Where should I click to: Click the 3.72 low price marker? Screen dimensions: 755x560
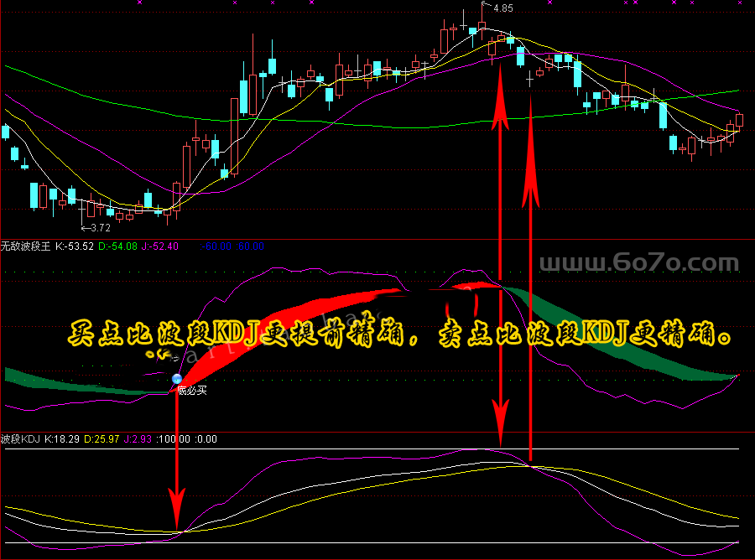coord(100,228)
